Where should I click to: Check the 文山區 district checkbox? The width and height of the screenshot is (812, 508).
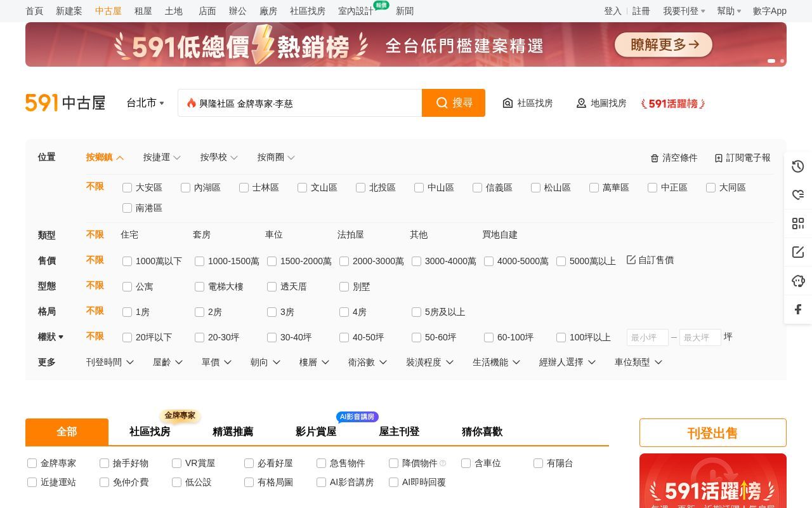302,187
